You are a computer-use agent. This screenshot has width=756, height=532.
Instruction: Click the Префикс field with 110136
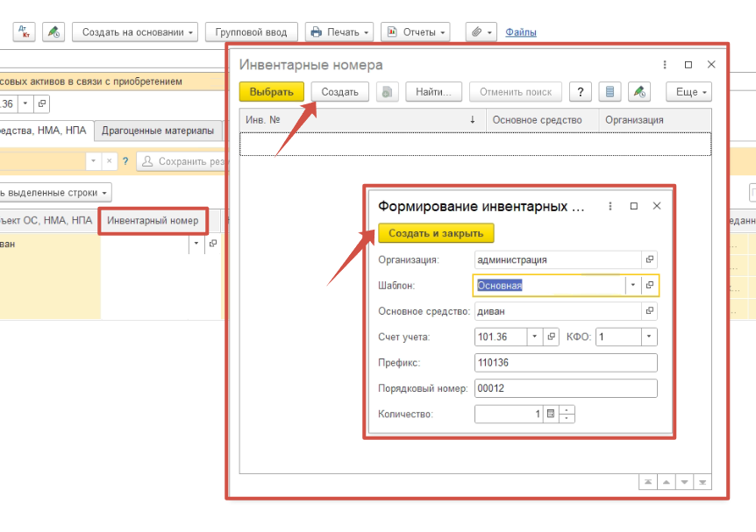(x=566, y=363)
